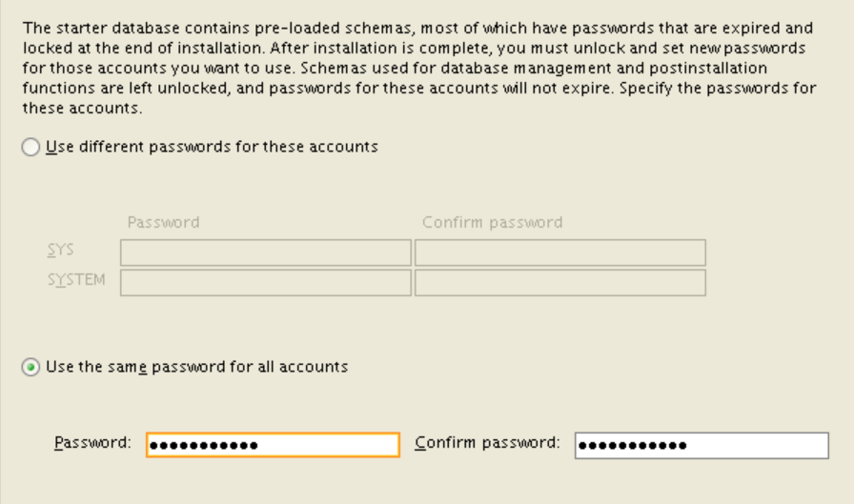Click the "Use the same password" label text
Screen dimensions: 854x504
coord(196,366)
